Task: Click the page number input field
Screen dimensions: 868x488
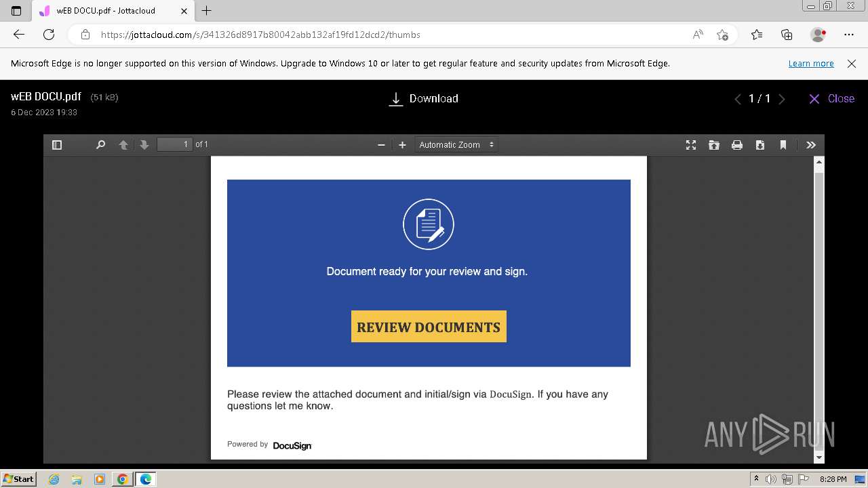Action: pyautogui.click(x=175, y=144)
